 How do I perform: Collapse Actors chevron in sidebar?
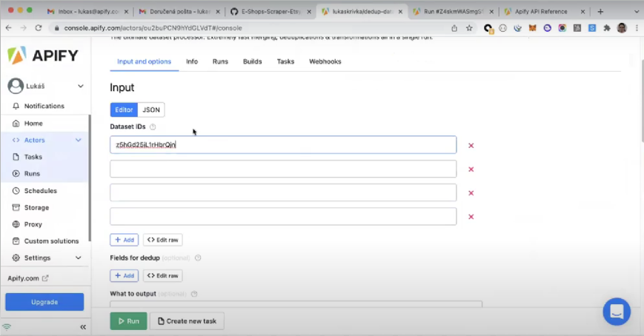point(78,140)
